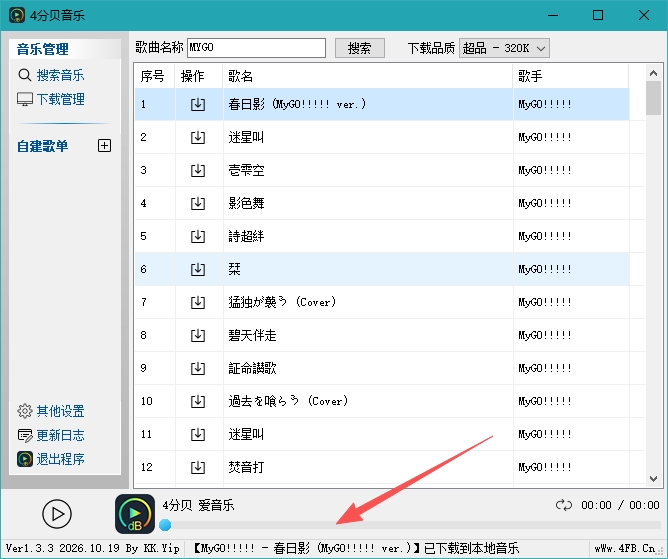This screenshot has width=668, height=559.
Task: Select song title 碧天伴走
Action: [252, 335]
